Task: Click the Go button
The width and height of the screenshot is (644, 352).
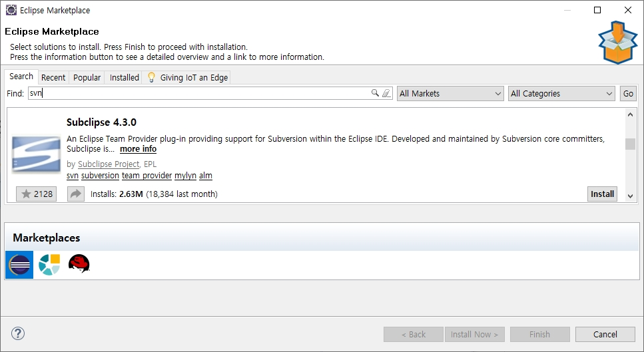Action: (628, 94)
